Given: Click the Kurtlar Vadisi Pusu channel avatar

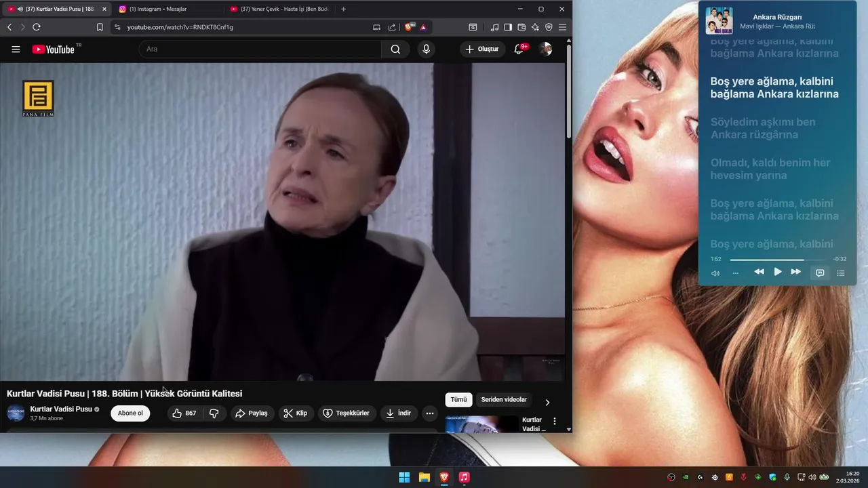Looking at the screenshot, I should point(16,413).
